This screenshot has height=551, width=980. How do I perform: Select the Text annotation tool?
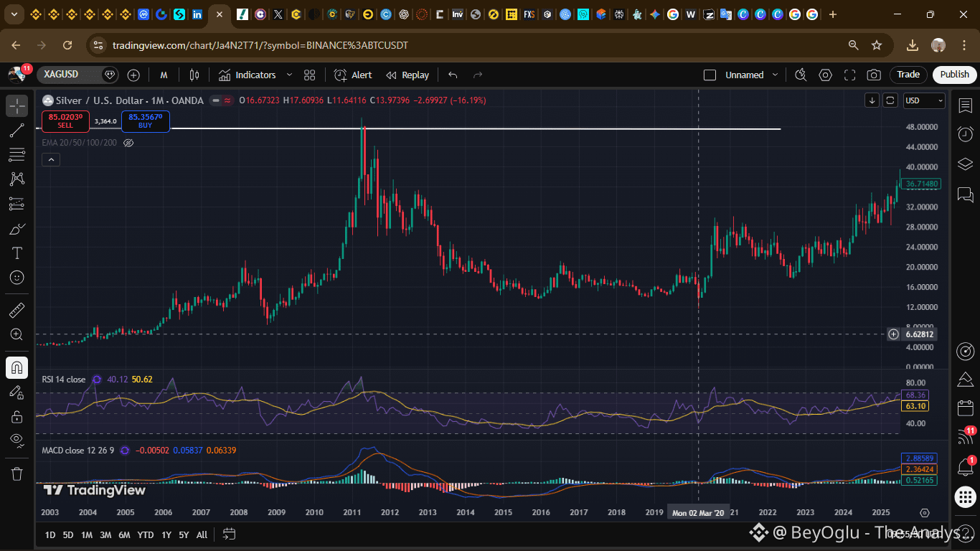click(17, 253)
